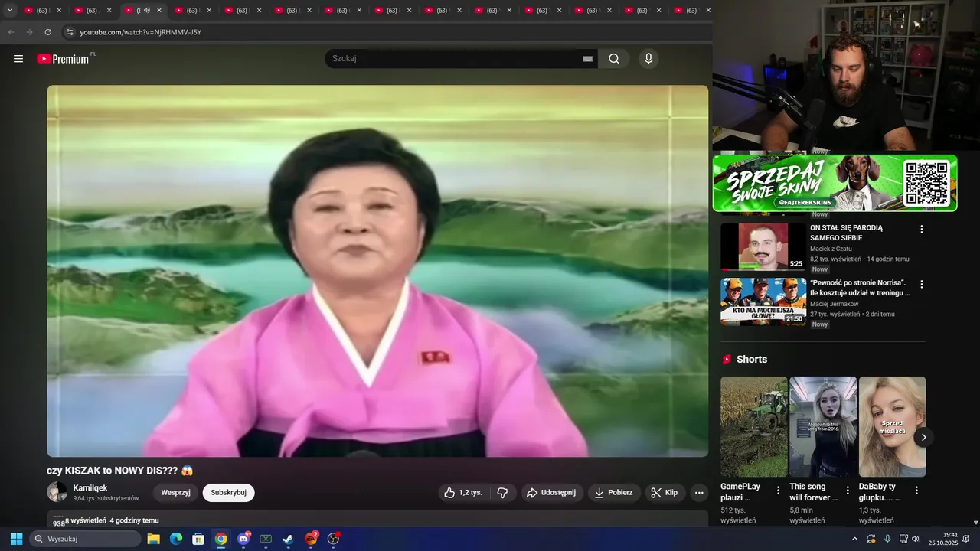Open thumbnail of 21:50 Norris video
980x551 pixels.
pyautogui.click(x=763, y=302)
